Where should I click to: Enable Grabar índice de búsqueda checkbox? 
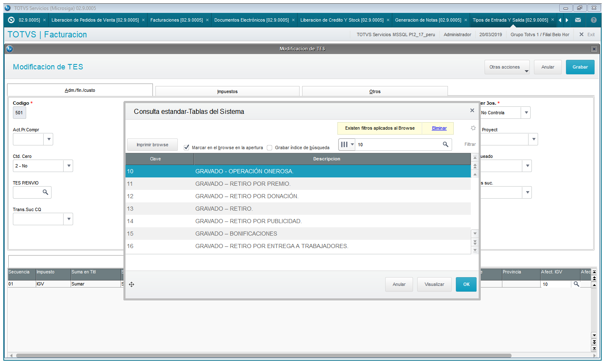[x=269, y=148]
